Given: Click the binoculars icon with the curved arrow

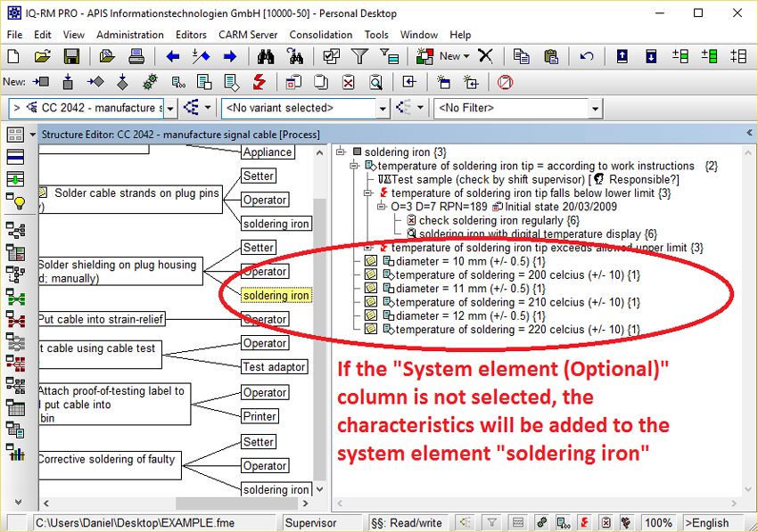Looking at the screenshot, I should point(294,56).
